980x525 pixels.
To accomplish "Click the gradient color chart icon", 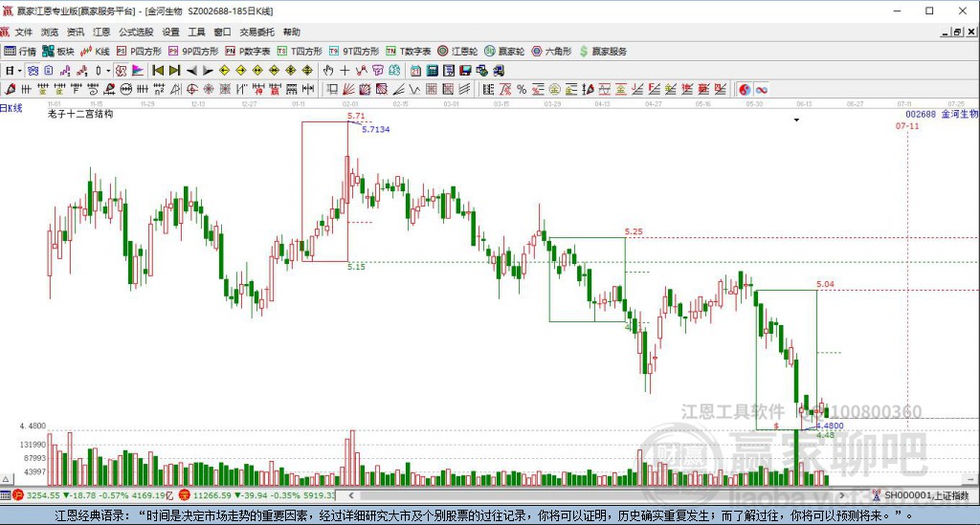I will tap(138, 71).
